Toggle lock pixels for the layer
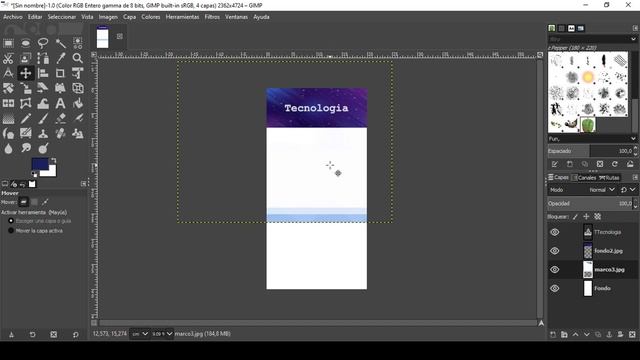The image size is (640, 360). point(575,217)
